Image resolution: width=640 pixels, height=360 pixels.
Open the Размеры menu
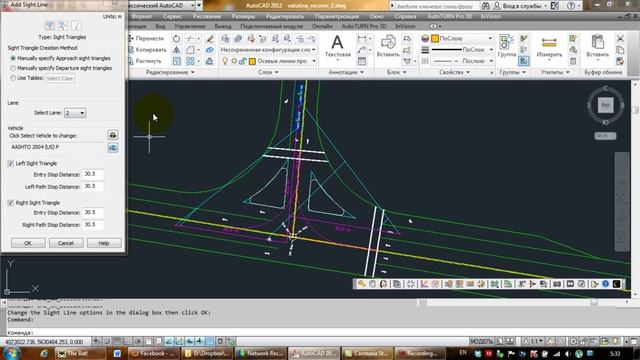pos(243,16)
